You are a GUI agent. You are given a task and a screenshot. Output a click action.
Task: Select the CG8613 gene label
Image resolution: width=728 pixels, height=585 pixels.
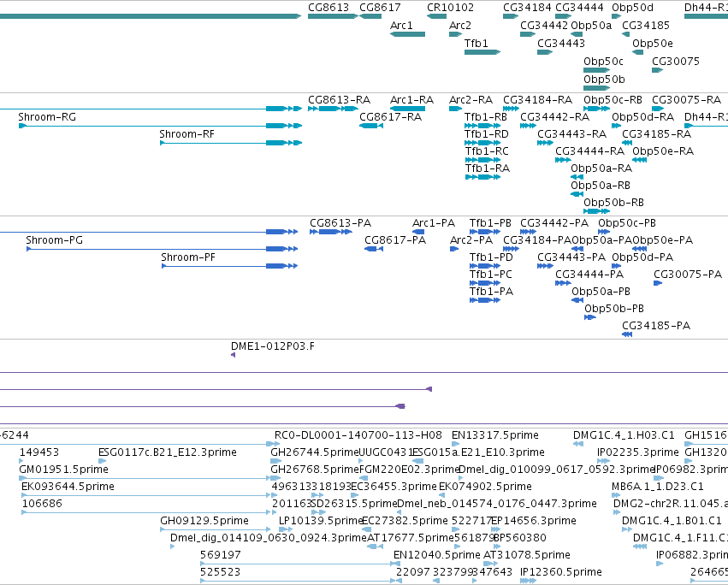(x=328, y=8)
